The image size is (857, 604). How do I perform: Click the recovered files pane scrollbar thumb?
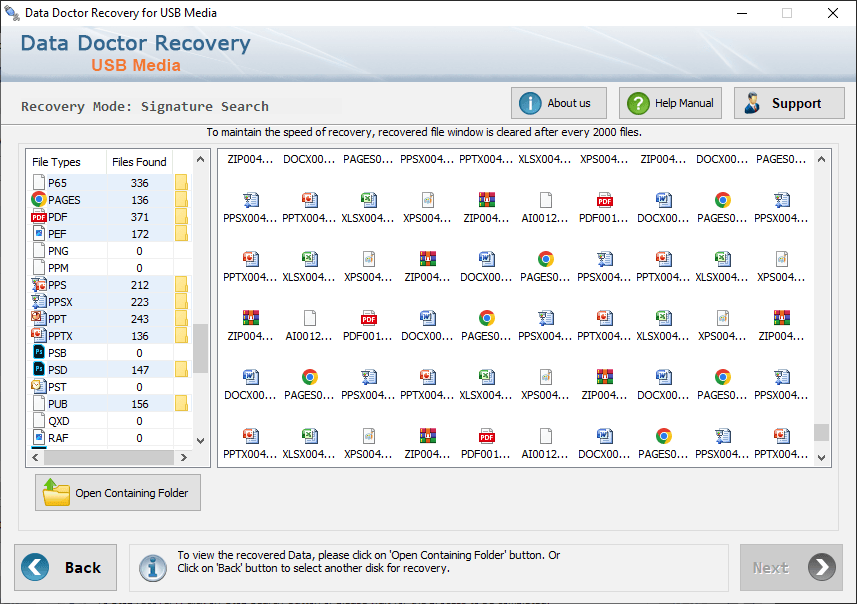point(821,432)
